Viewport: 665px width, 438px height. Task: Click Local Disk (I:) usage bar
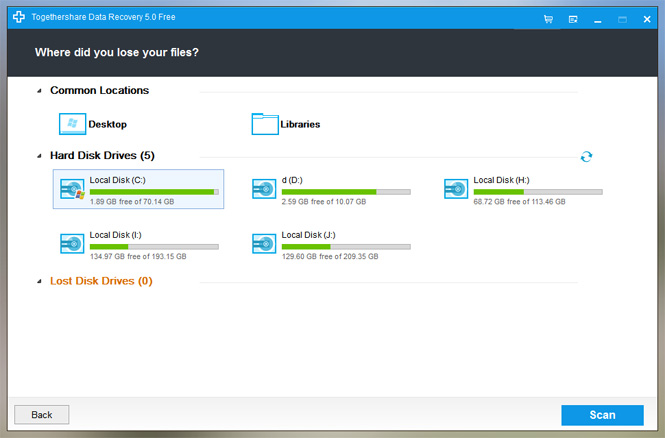(154, 247)
